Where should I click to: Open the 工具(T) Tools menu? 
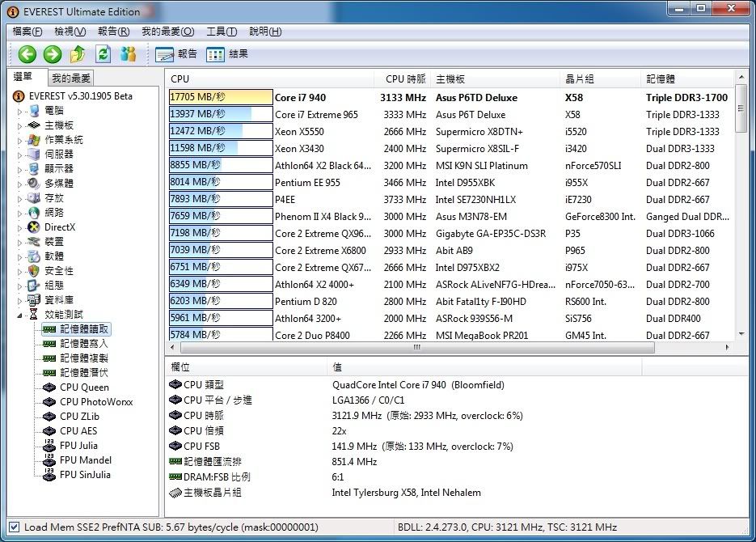click(x=222, y=32)
